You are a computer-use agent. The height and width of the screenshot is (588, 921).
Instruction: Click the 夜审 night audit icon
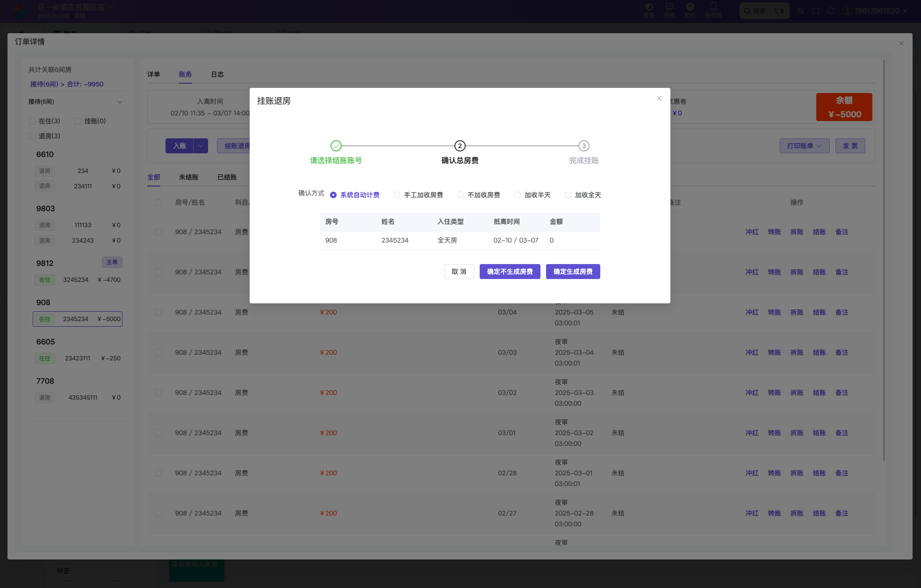click(648, 7)
